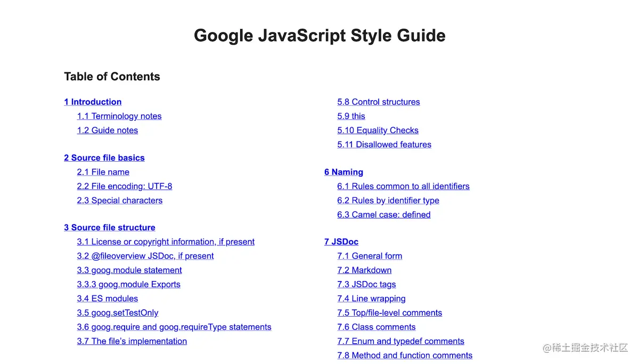639x364 pixels.
Task: Open 3.4 ES modules link
Action: click(x=108, y=299)
